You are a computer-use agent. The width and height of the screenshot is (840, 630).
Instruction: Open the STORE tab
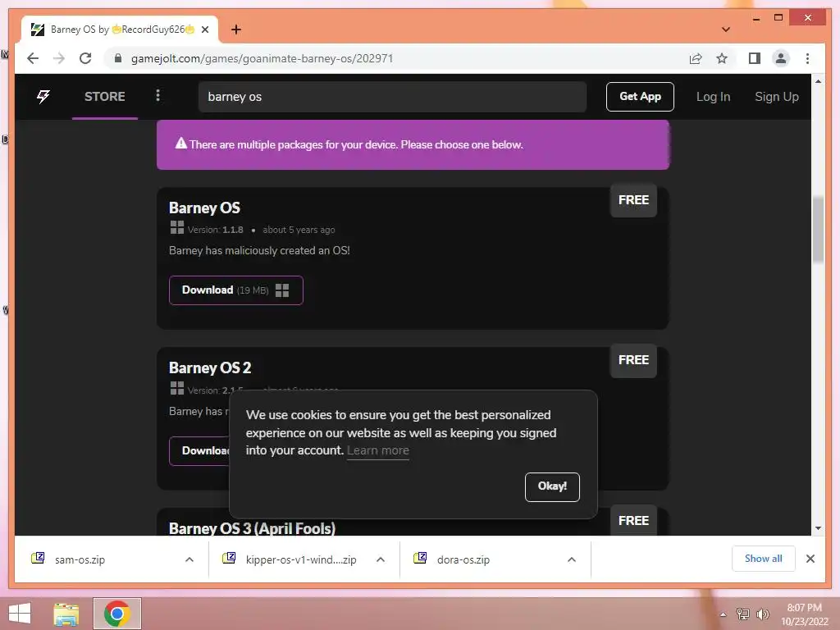coord(105,97)
